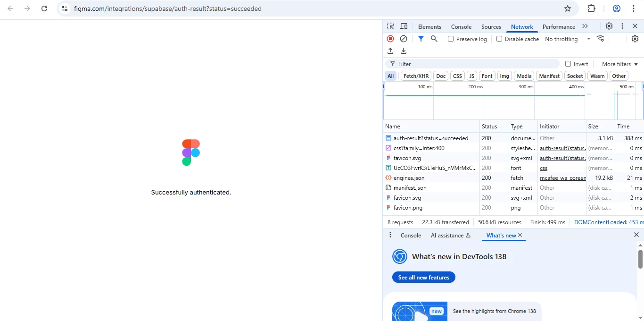The height and width of the screenshot is (321, 644).
Task: Stop recording network log
Action: (x=390, y=39)
